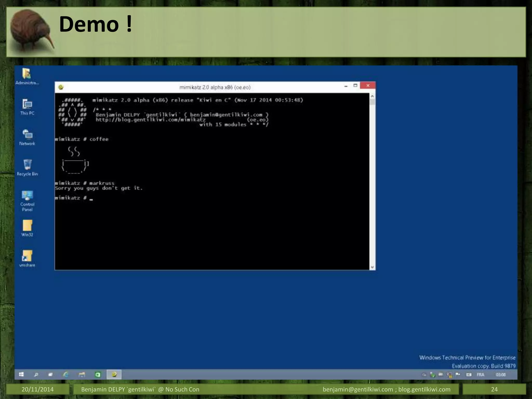Image resolution: width=532 pixels, height=399 pixels.
Task: Click the console vertical scrollbar thumb
Action: (x=372, y=102)
